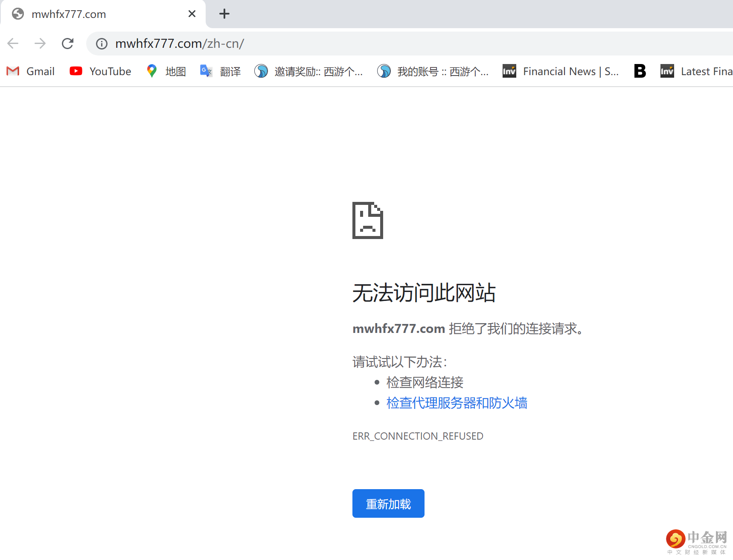Open a new browser tab
The image size is (733, 560).
(224, 14)
